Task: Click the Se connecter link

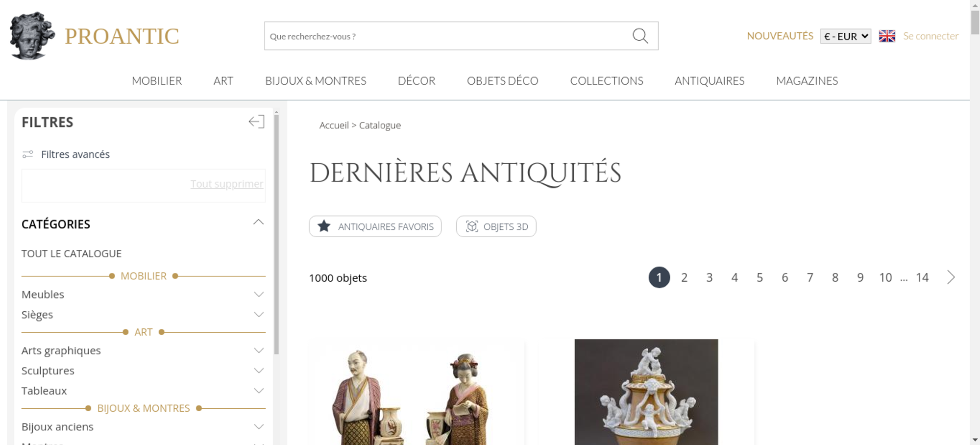Action: (x=931, y=36)
